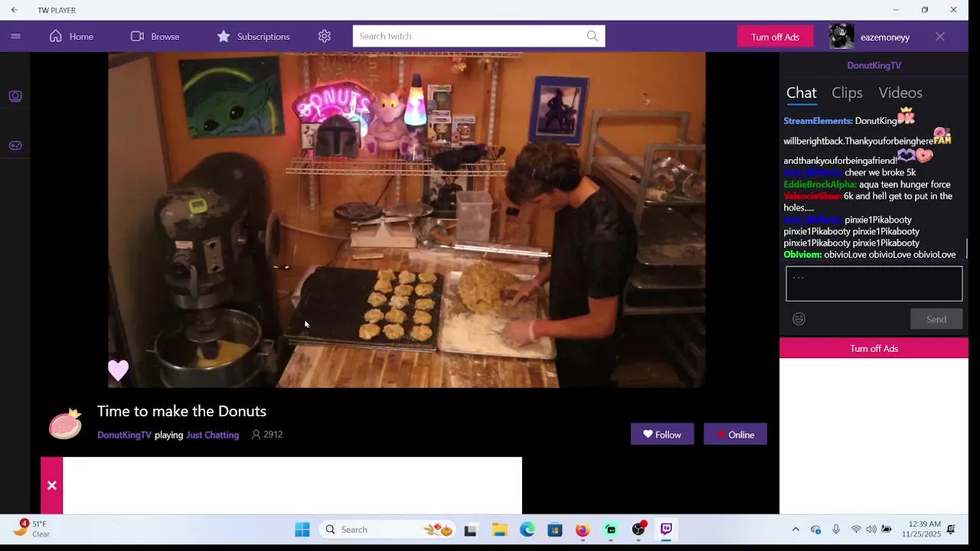Show hidden system tray icons

(x=795, y=530)
